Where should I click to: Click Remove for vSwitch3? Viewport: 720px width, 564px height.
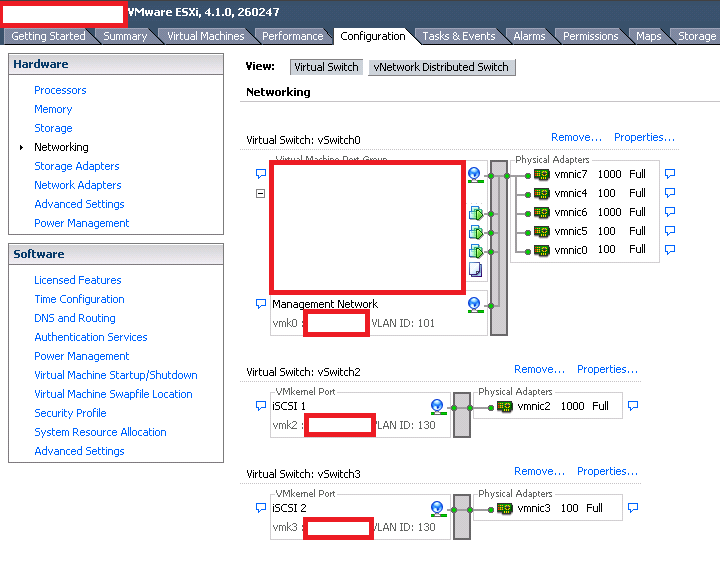pyautogui.click(x=539, y=471)
